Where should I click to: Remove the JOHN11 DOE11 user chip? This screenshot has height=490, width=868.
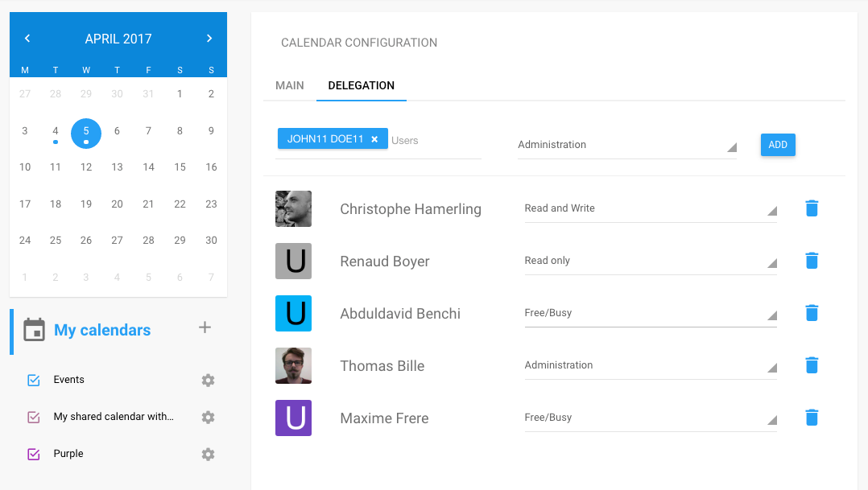pyautogui.click(x=374, y=139)
